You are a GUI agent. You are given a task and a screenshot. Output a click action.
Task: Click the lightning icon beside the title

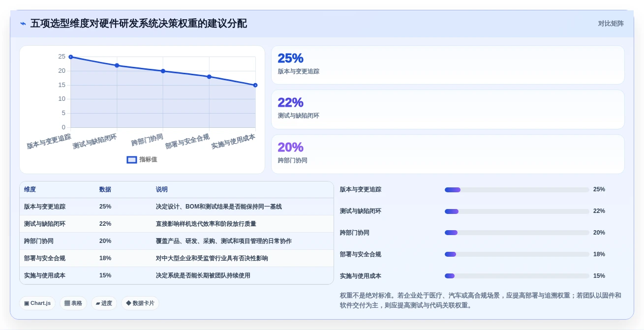pos(23,24)
